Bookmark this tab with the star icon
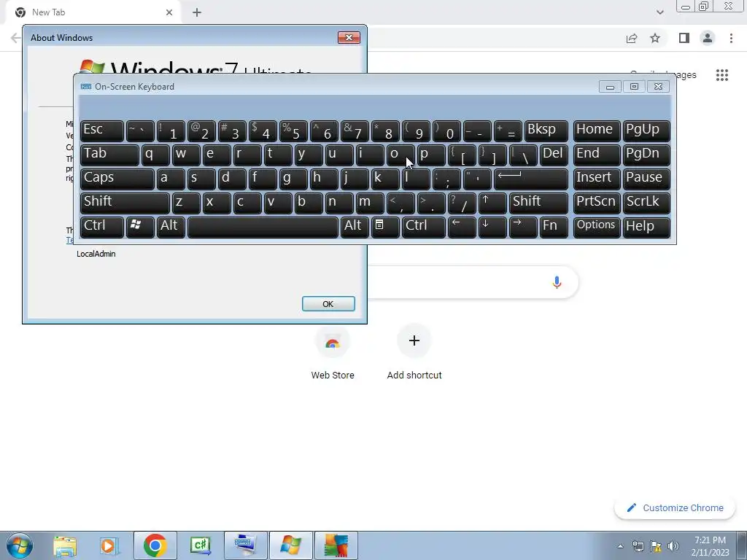The height and width of the screenshot is (560, 747). pyautogui.click(x=655, y=38)
